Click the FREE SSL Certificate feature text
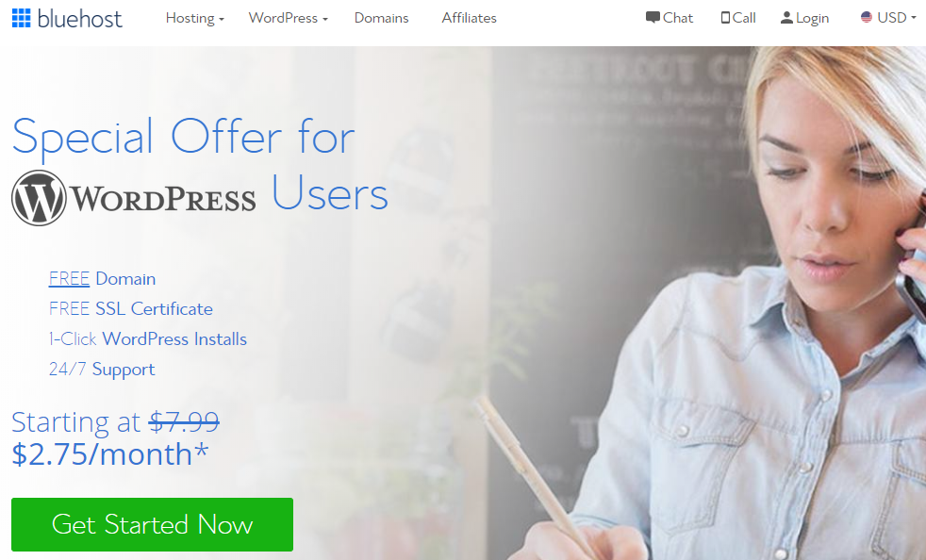This screenshot has width=926, height=560. (130, 308)
